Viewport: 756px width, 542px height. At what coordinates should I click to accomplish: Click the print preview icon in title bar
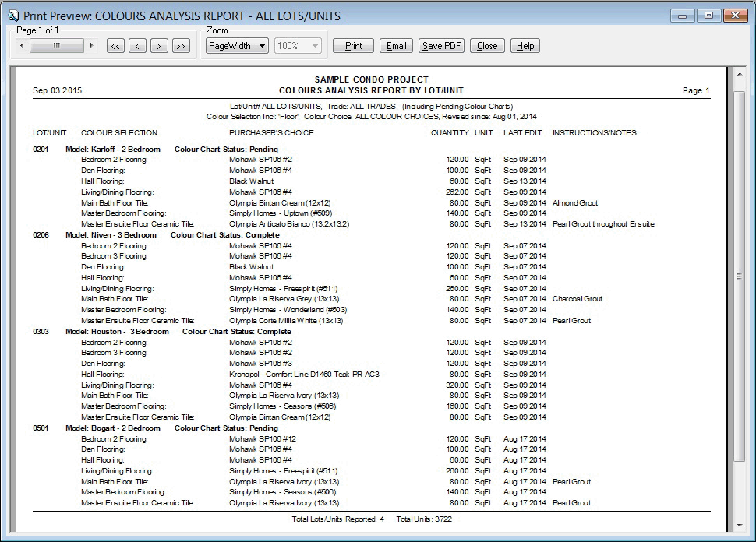[x=13, y=16]
